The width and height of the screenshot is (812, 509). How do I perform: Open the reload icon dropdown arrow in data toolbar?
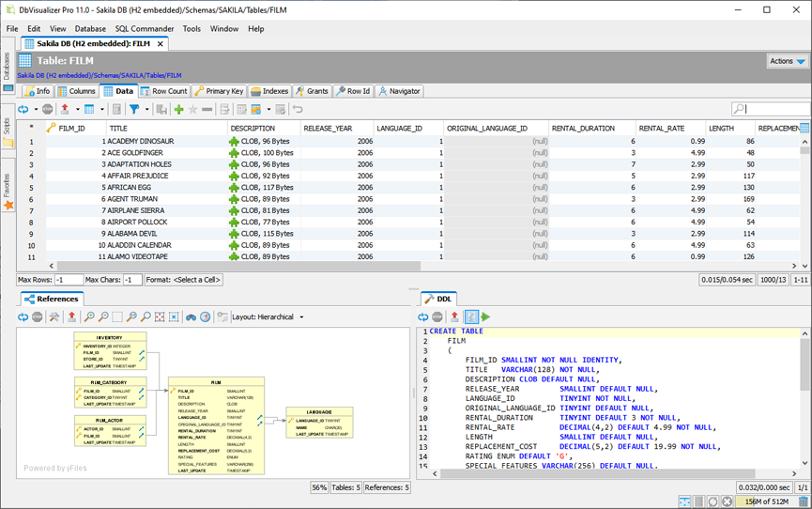36,109
